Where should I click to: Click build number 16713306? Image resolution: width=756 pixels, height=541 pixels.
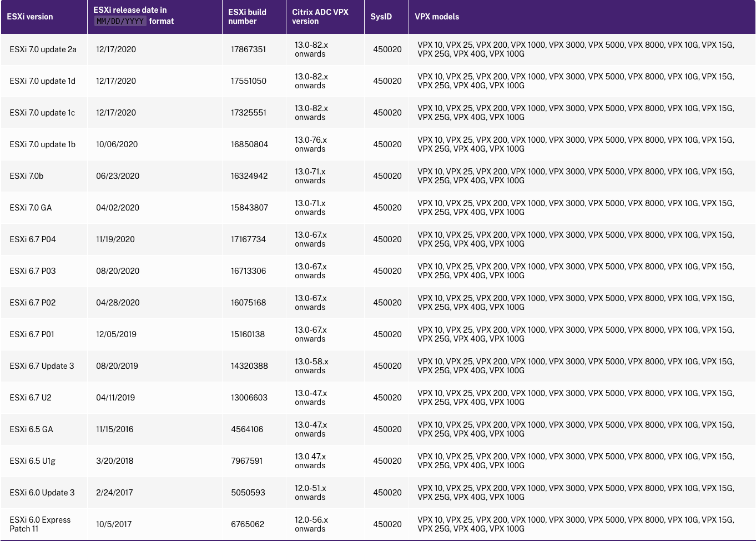249,271
